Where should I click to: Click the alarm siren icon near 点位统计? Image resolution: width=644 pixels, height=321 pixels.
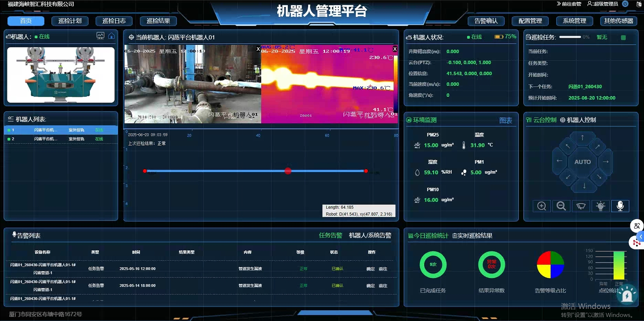click(x=627, y=294)
